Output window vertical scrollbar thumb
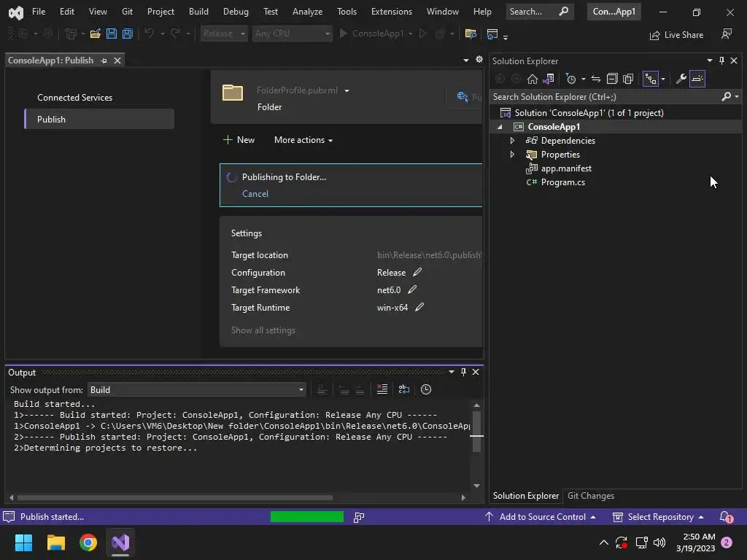This screenshot has width=747, height=560. [x=476, y=432]
